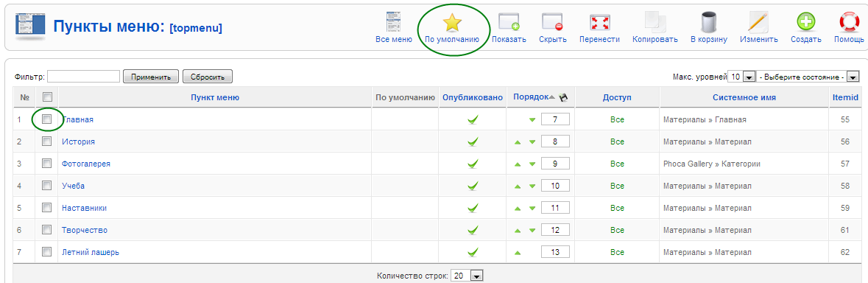Click the Сбросить filter button

point(208,77)
